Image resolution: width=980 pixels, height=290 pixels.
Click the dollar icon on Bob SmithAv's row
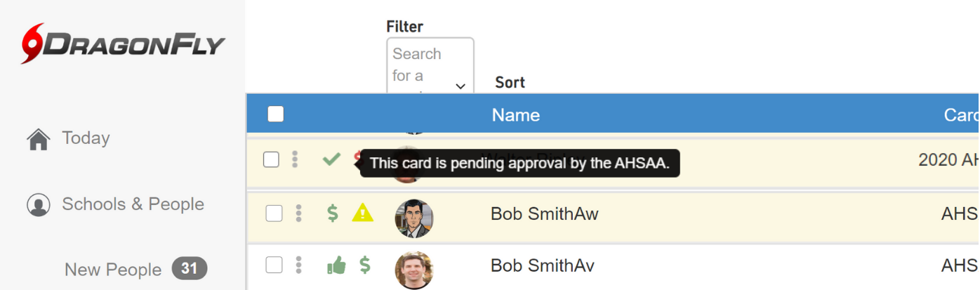tap(365, 265)
